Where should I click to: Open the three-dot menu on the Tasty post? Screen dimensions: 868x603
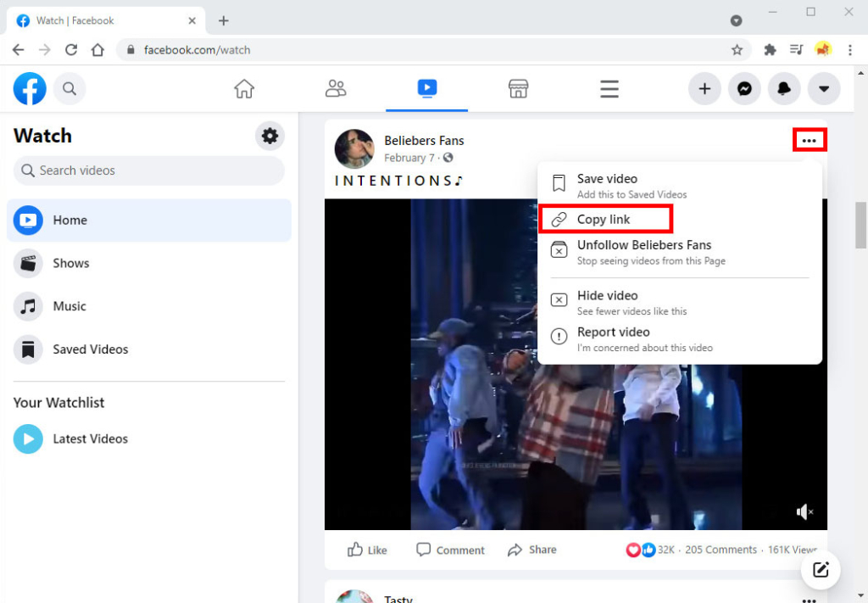810,599
